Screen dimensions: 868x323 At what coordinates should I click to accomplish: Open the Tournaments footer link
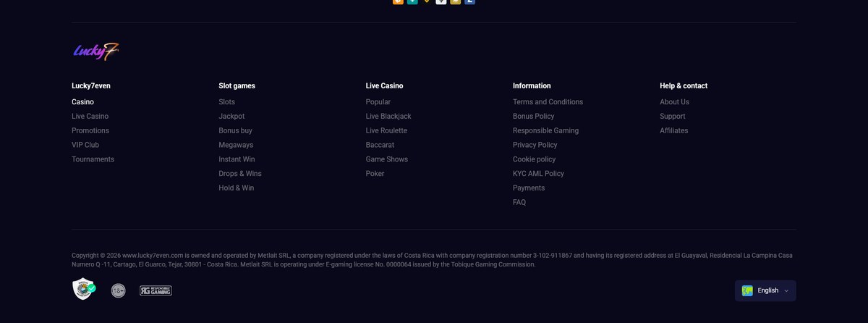pyautogui.click(x=93, y=159)
